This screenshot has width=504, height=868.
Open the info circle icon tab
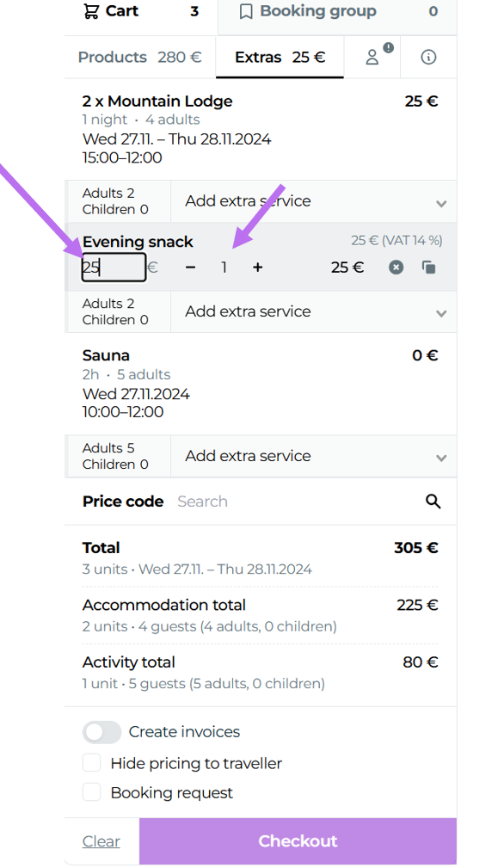point(428,57)
